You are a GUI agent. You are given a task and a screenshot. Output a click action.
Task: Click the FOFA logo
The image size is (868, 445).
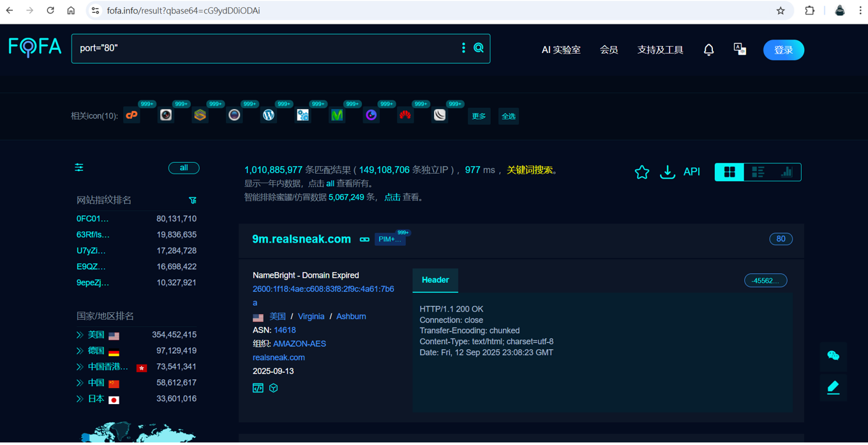35,47
